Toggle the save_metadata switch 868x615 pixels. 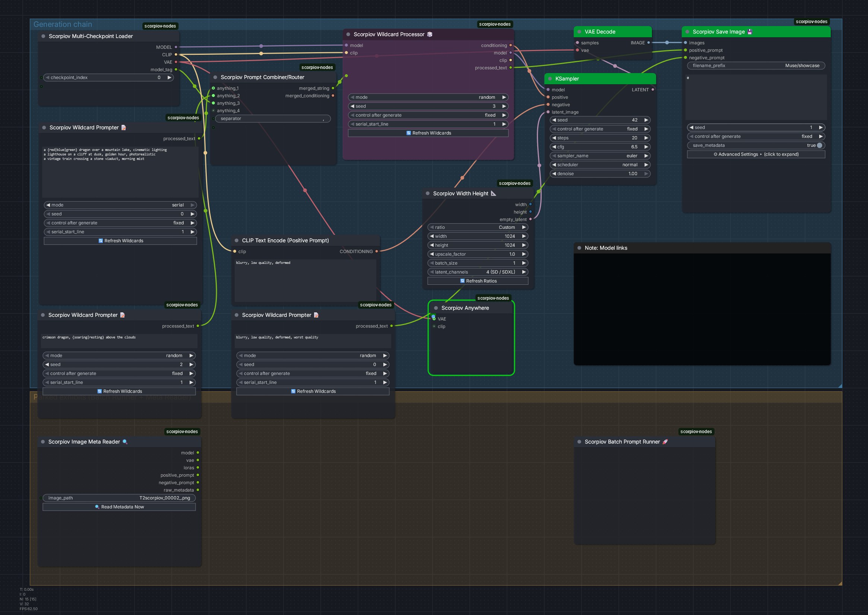tap(820, 145)
